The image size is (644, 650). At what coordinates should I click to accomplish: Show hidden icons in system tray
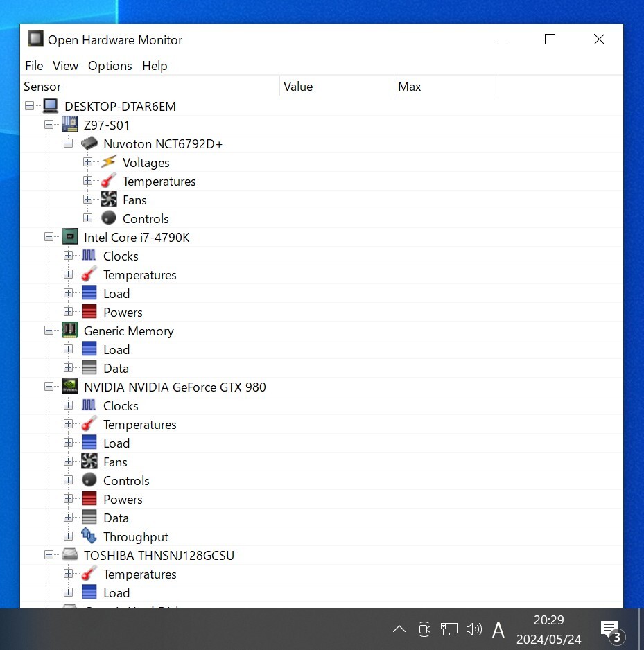click(399, 629)
